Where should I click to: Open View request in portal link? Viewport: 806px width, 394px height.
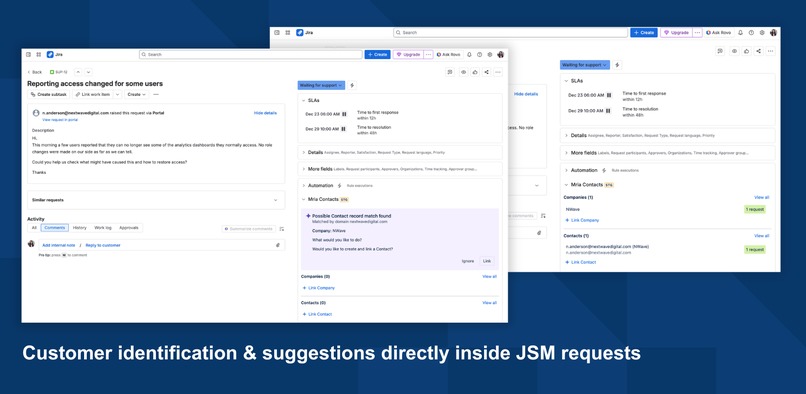click(60, 120)
